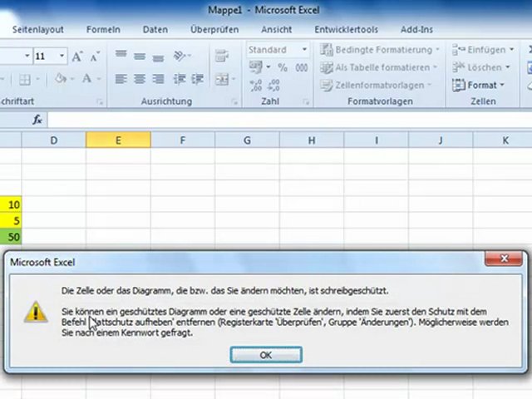Viewport: 532px width, 399px height.
Task: Click the decrease font size icon
Action: [x=95, y=57]
